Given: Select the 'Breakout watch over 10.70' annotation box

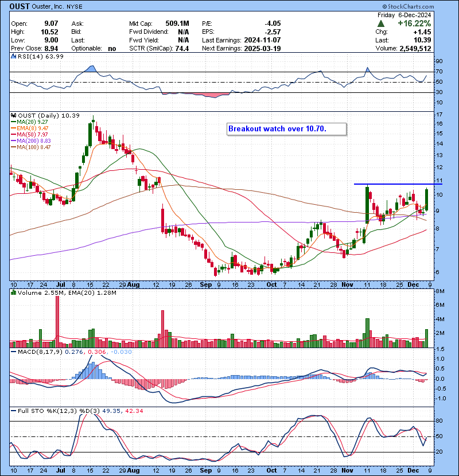Looking at the screenshot, I should [x=286, y=128].
